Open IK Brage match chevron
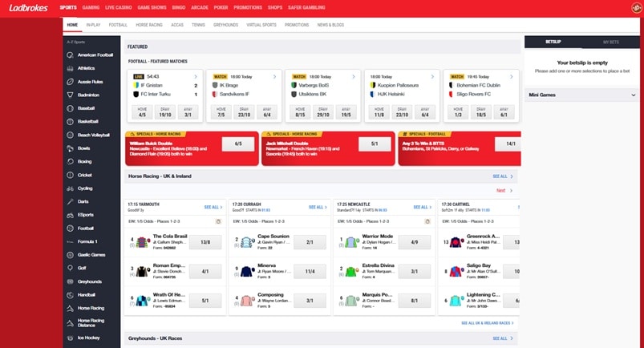This screenshot has height=348, width=644. point(275,77)
